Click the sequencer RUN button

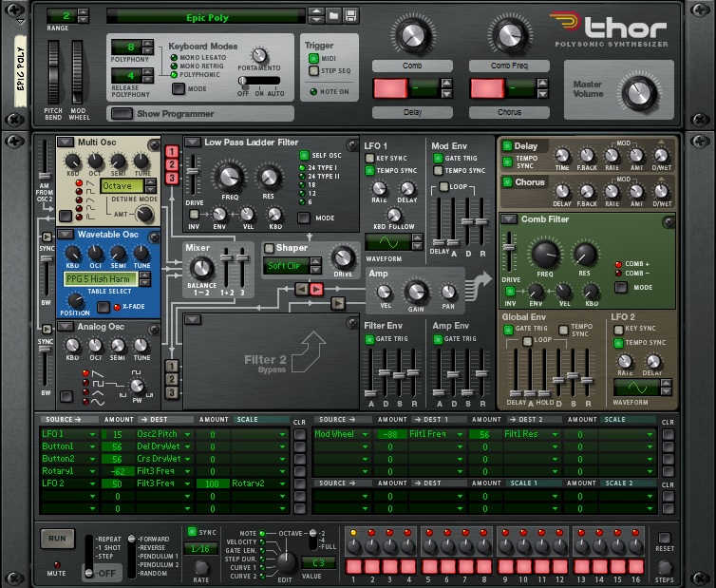coord(58,539)
